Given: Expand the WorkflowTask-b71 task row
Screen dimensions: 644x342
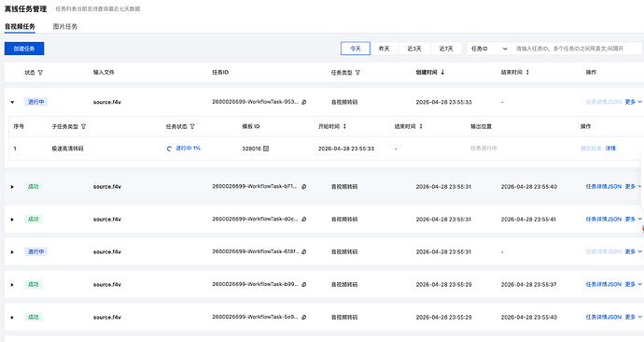Looking at the screenshot, I should click(x=12, y=187).
